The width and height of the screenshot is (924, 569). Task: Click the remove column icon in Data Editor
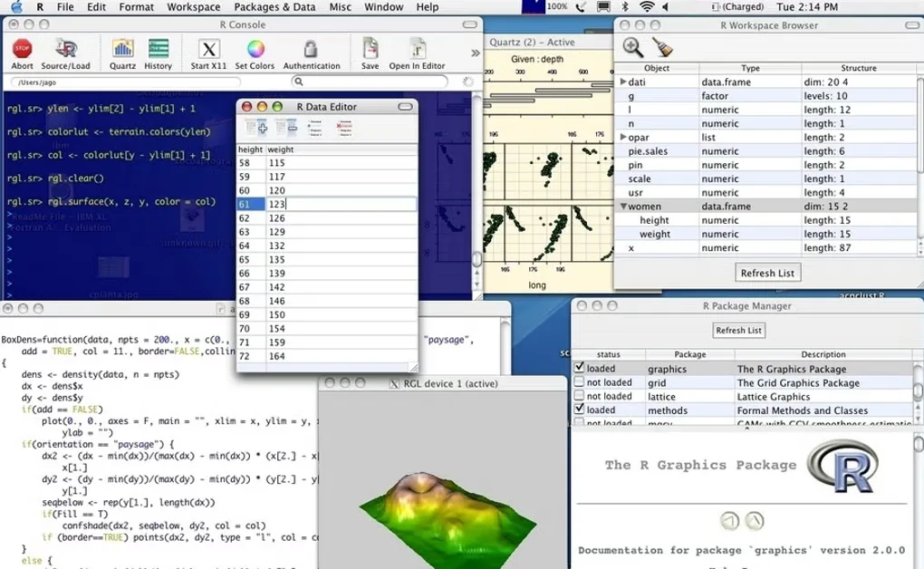click(x=285, y=127)
